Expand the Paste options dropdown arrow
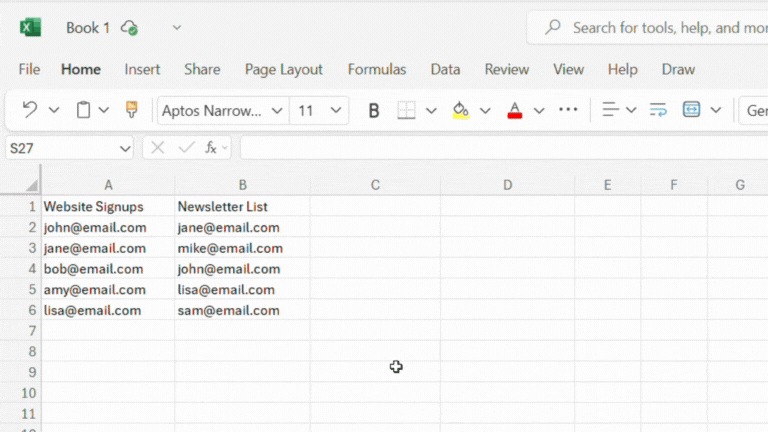Viewport: 768px width, 432px height. click(104, 110)
